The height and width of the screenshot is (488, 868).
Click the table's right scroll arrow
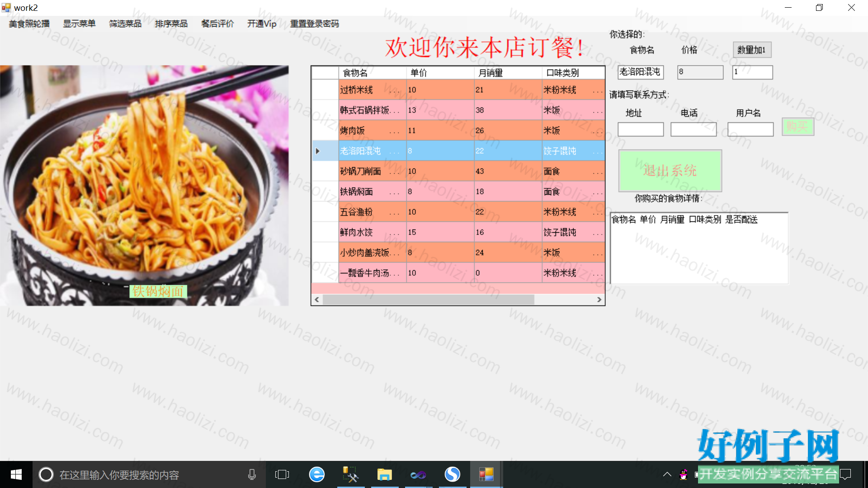[x=599, y=300]
